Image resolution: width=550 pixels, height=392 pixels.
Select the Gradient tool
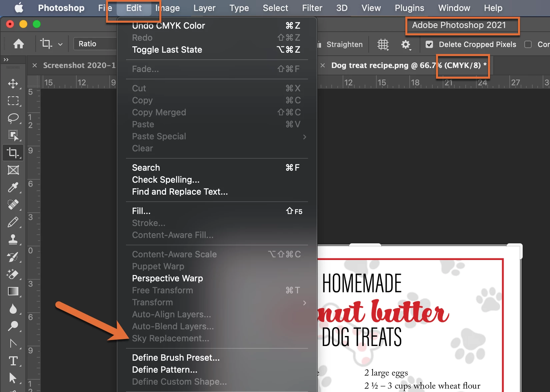pyautogui.click(x=13, y=291)
